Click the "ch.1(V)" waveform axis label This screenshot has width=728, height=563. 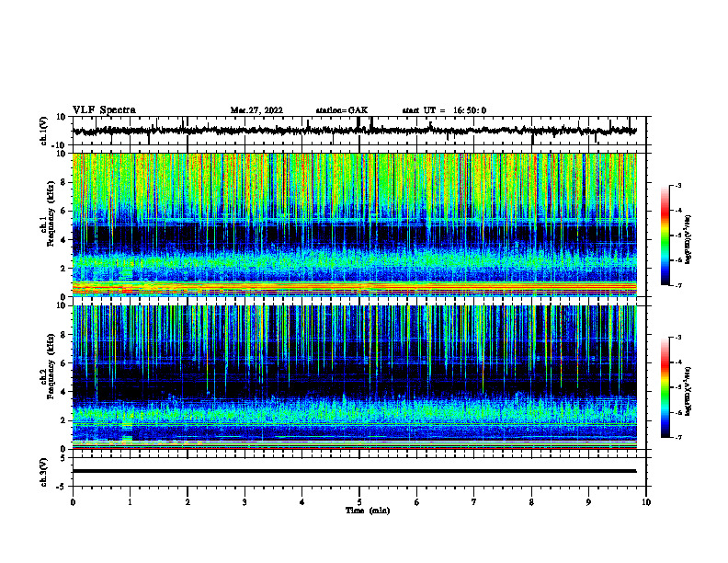tap(44, 131)
